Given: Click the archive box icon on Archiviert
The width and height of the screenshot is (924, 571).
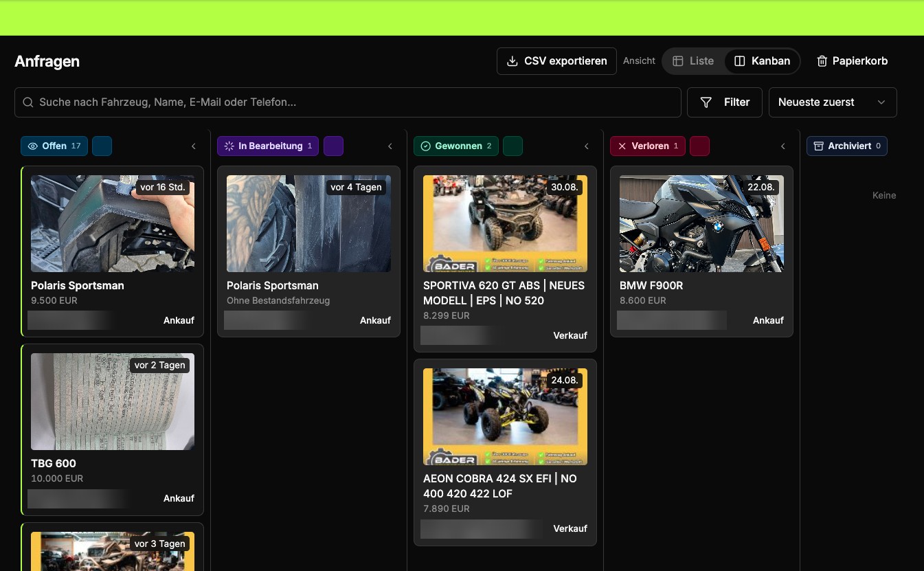Looking at the screenshot, I should [x=818, y=146].
